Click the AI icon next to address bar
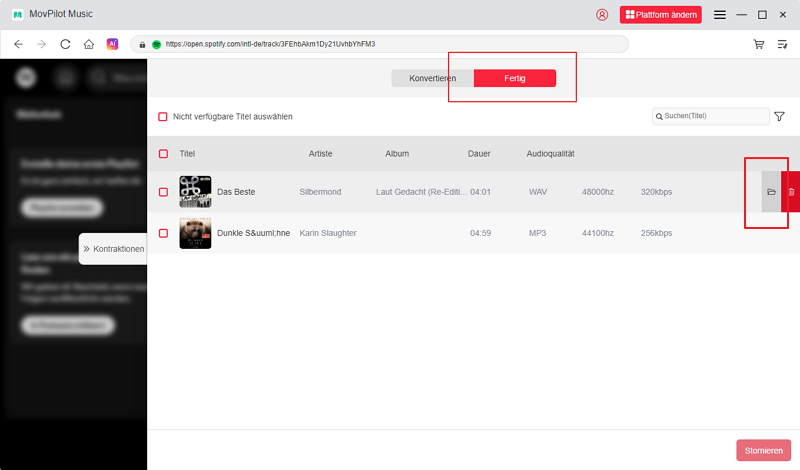Viewport: 800px width, 470px height. tap(113, 44)
